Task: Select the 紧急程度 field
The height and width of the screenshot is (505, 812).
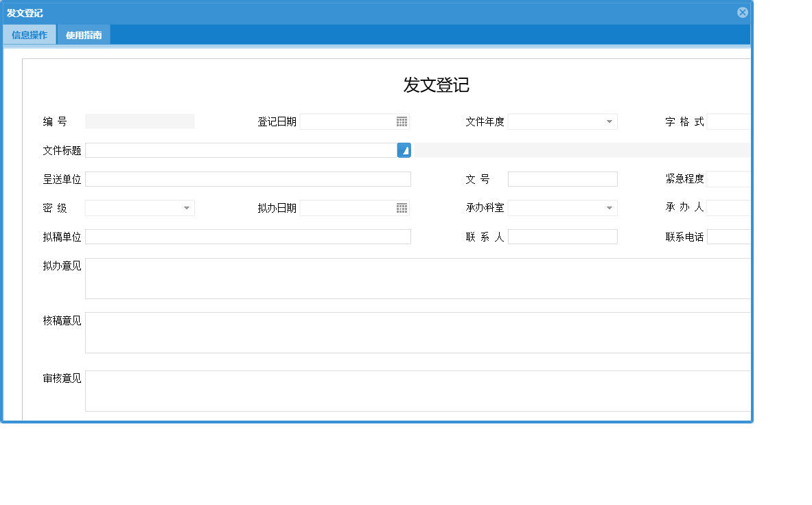Action: (728, 178)
